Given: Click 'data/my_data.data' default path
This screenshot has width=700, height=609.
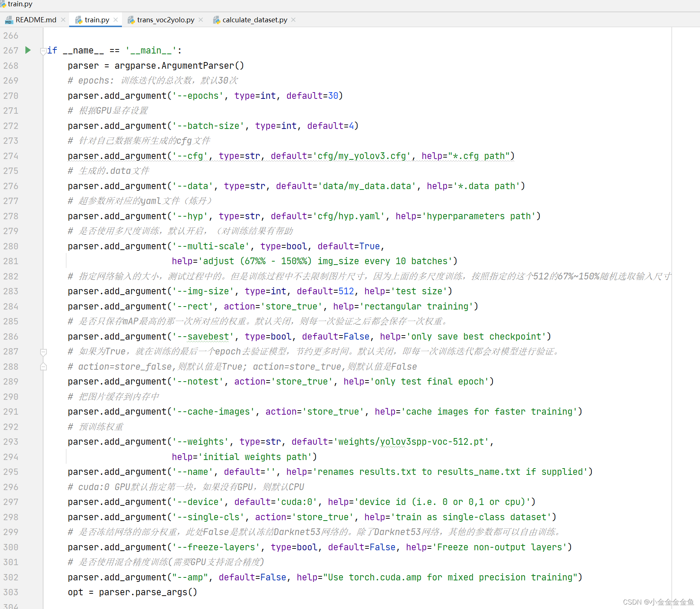Looking at the screenshot, I should point(367,186).
